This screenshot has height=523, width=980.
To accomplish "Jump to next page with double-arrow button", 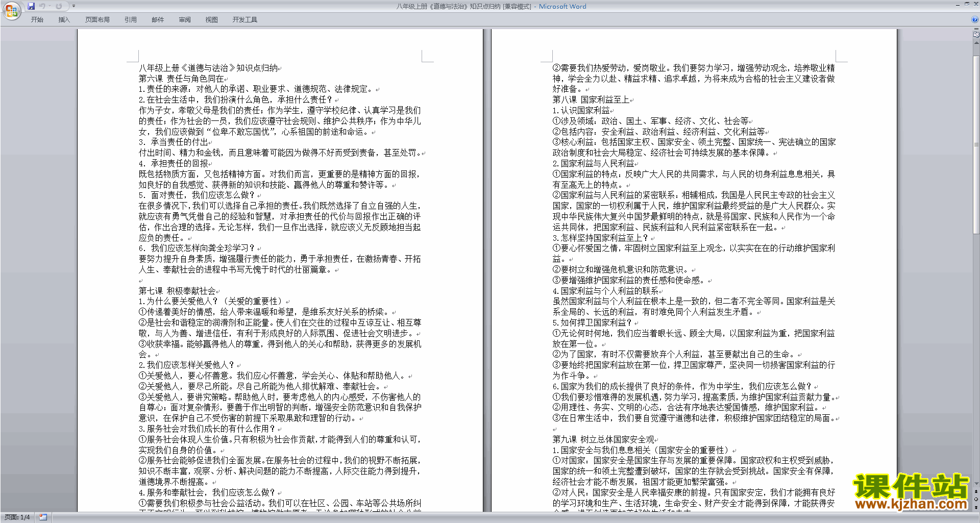I will (976, 507).
